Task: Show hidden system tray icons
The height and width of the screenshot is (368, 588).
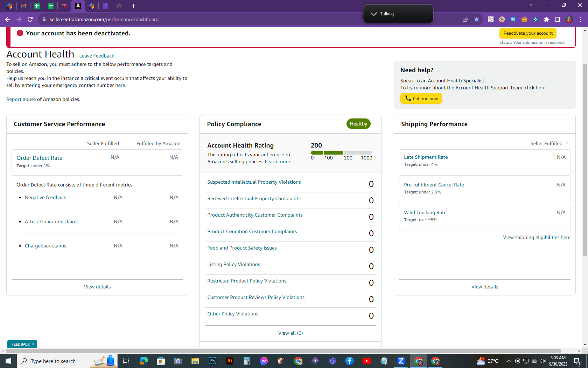Action: coord(509,361)
